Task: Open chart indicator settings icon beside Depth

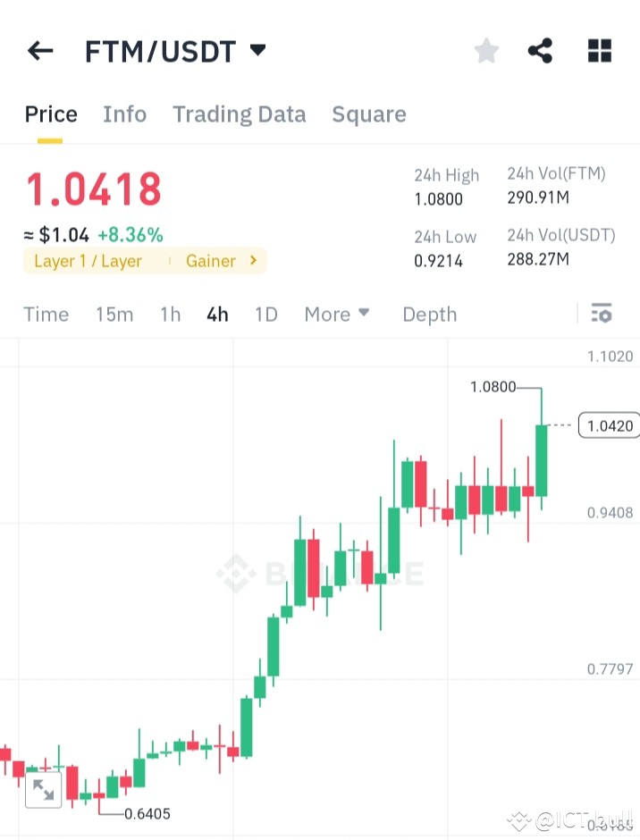Action: tap(602, 314)
